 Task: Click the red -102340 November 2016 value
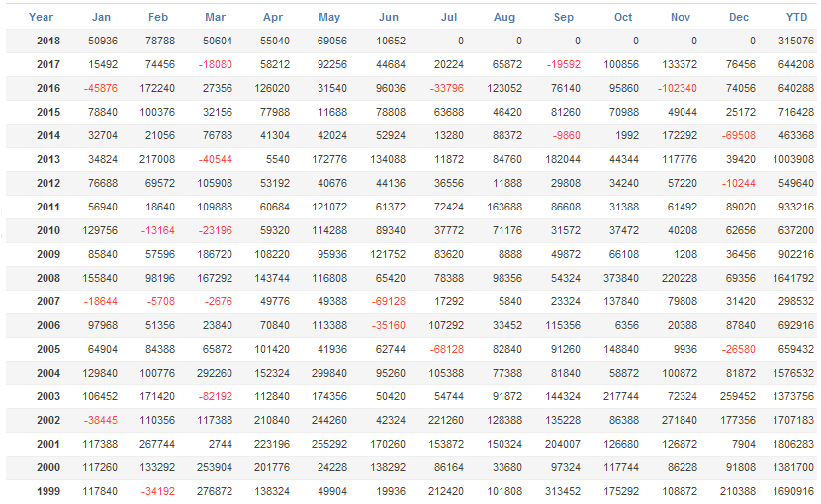(x=677, y=88)
